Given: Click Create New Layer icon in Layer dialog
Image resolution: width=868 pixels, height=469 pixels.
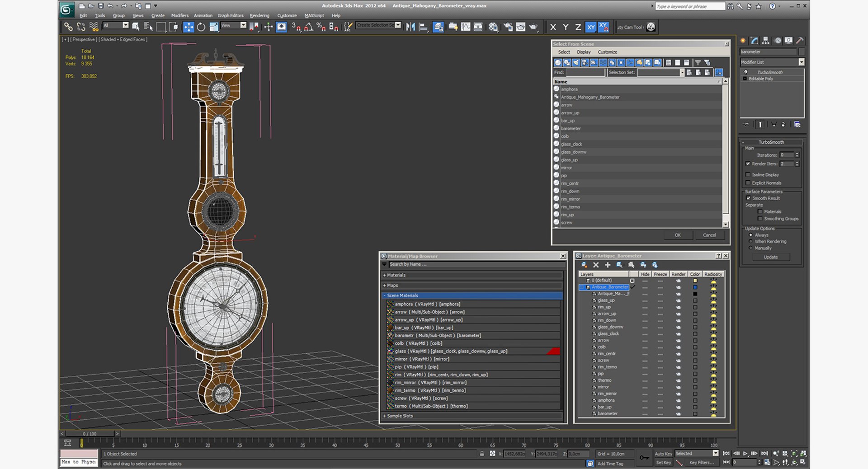Looking at the screenshot, I should point(584,265).
